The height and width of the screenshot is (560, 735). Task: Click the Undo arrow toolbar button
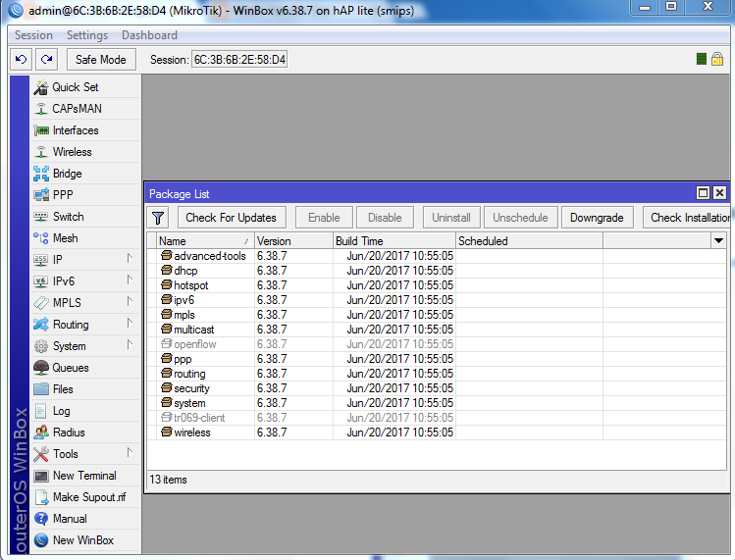tap(21, 60)
